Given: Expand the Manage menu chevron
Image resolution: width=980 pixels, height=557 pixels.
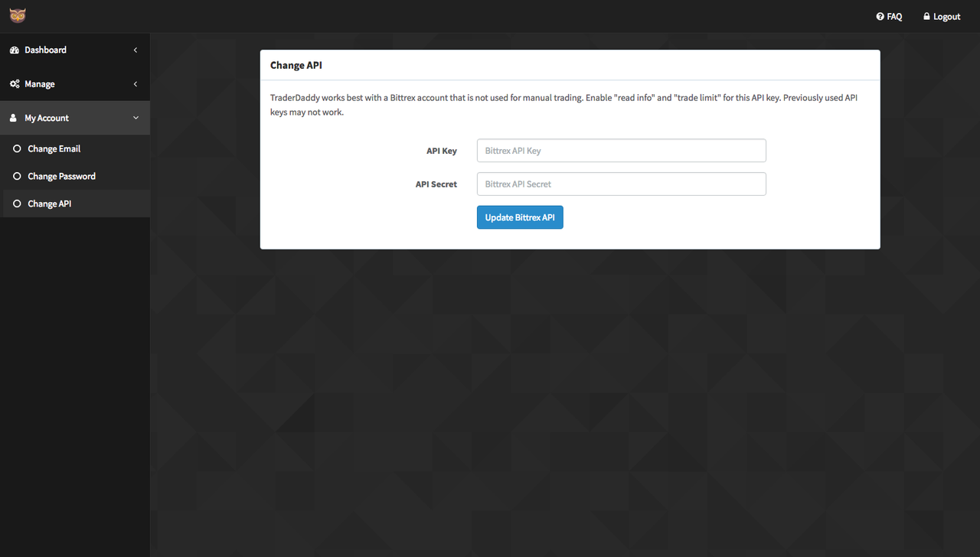Looking at the screenshot, I should (136, 84).
